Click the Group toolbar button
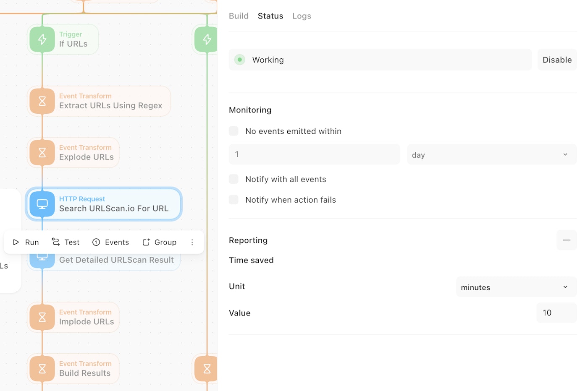 click(160, 242)
